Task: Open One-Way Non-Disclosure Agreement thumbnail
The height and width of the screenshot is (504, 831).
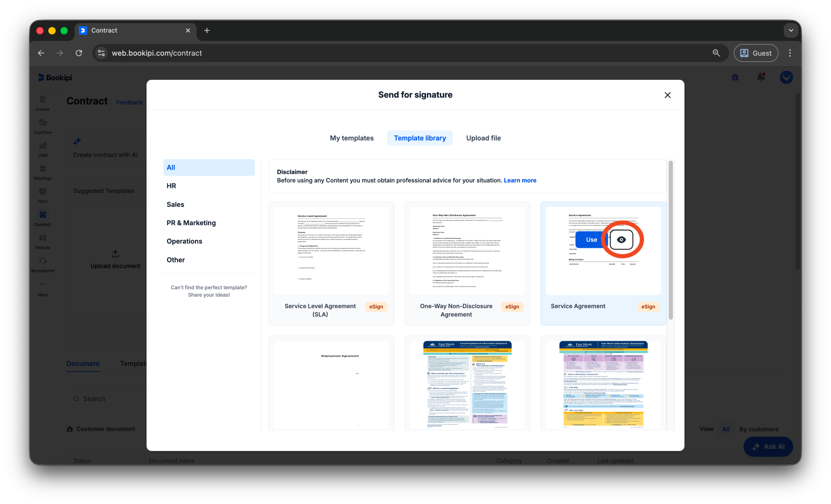Action: coord(468,251)
